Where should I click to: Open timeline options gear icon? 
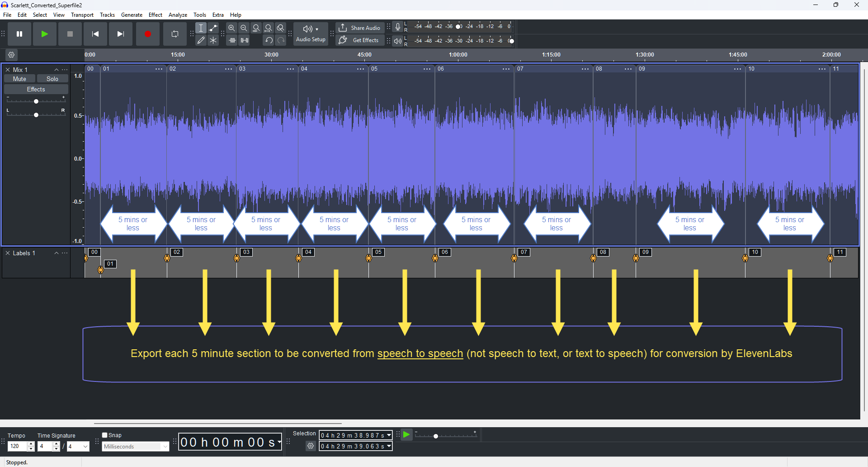(x=12, y=55)
